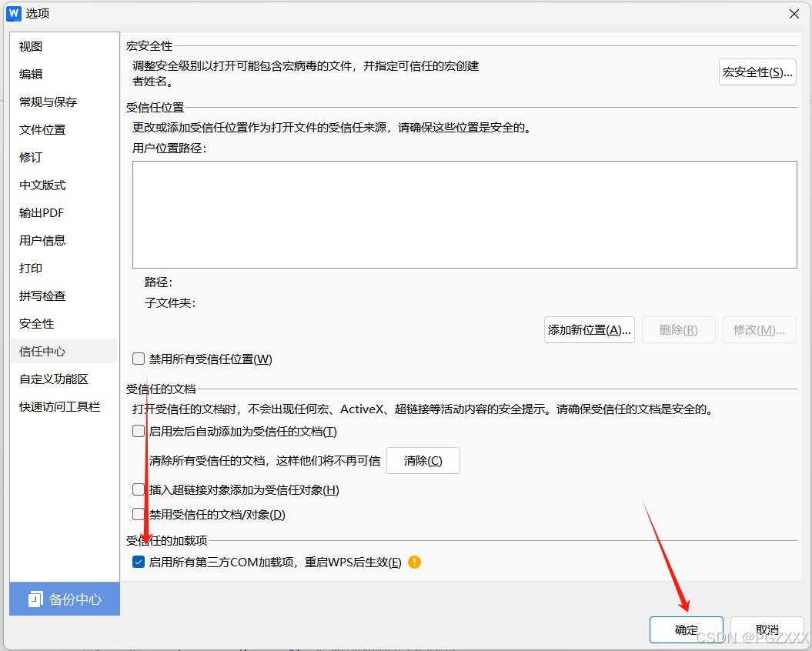Image resolution: width=812 pixels, height=651 pixels.
Task: Click the 宏安全性 section heading
Action: (149, 45)
